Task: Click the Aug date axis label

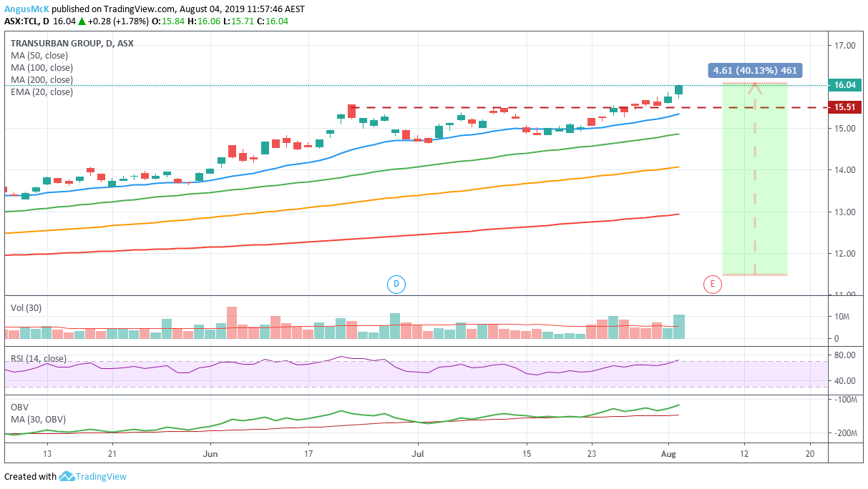Action: tap(668, 453)
